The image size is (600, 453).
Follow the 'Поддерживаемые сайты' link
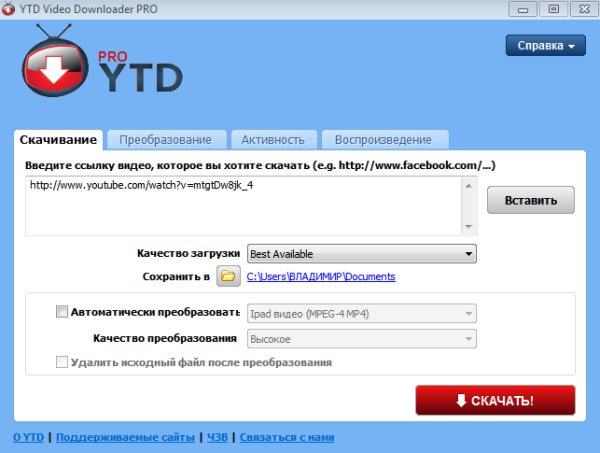pyautogui.click(x=125, y=437)
